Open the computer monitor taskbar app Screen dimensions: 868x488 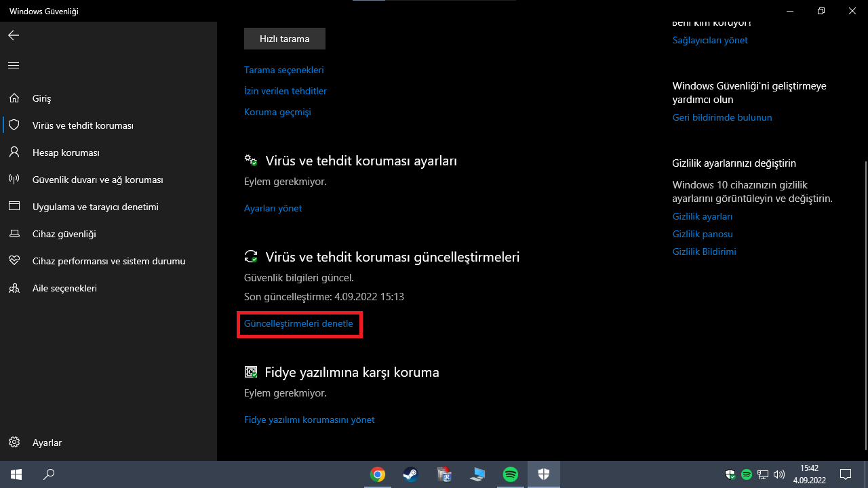coord(477,474)
